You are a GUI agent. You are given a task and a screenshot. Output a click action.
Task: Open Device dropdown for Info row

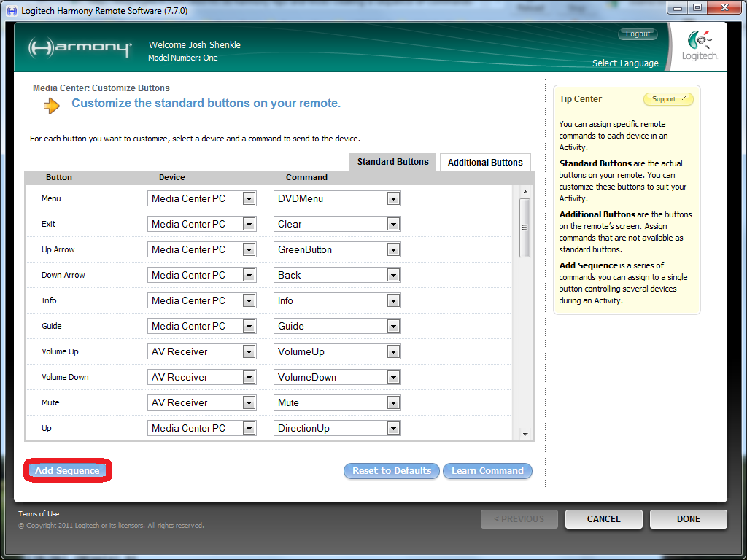pos(201,300)
